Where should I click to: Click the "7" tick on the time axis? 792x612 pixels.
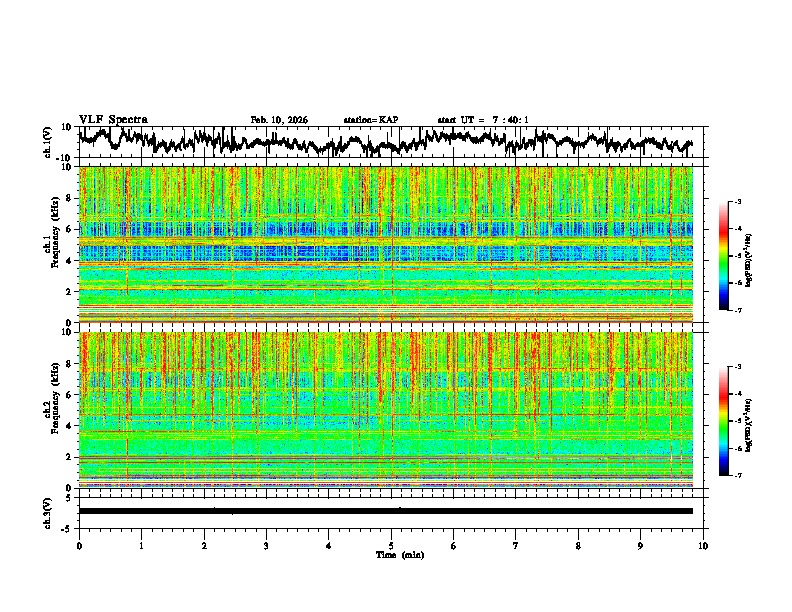(516, 546)
